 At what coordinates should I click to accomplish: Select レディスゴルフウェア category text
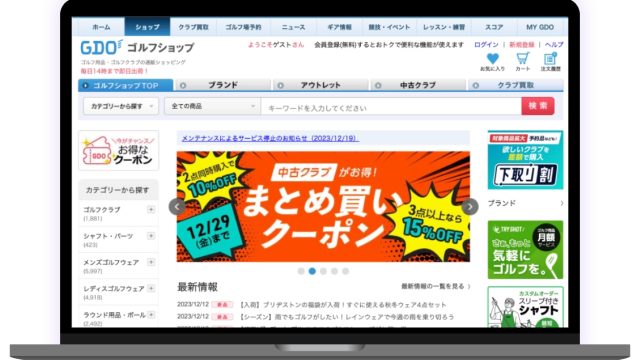114,288
